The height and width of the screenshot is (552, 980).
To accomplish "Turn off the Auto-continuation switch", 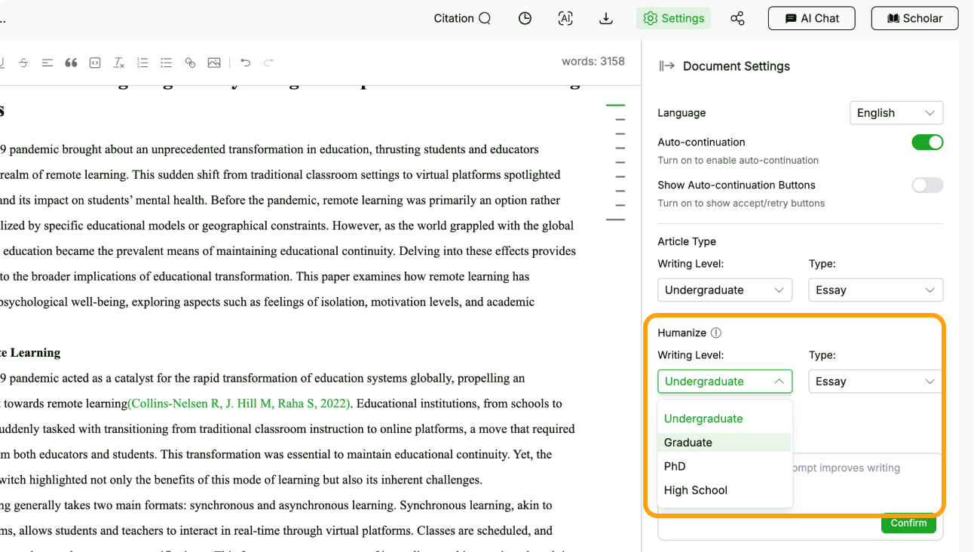I will pos(927,143).
